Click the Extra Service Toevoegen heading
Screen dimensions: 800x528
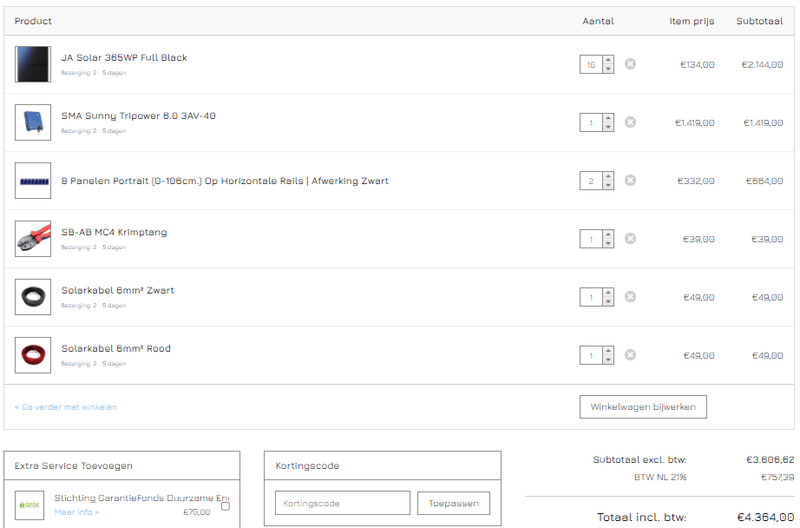(73, 466)
